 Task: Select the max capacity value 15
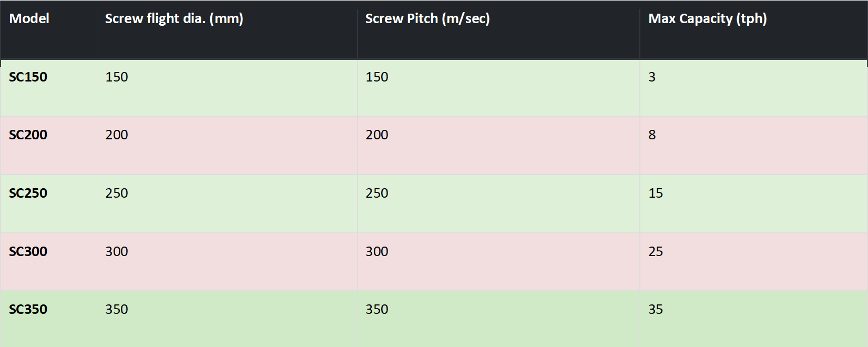(656, 193)
